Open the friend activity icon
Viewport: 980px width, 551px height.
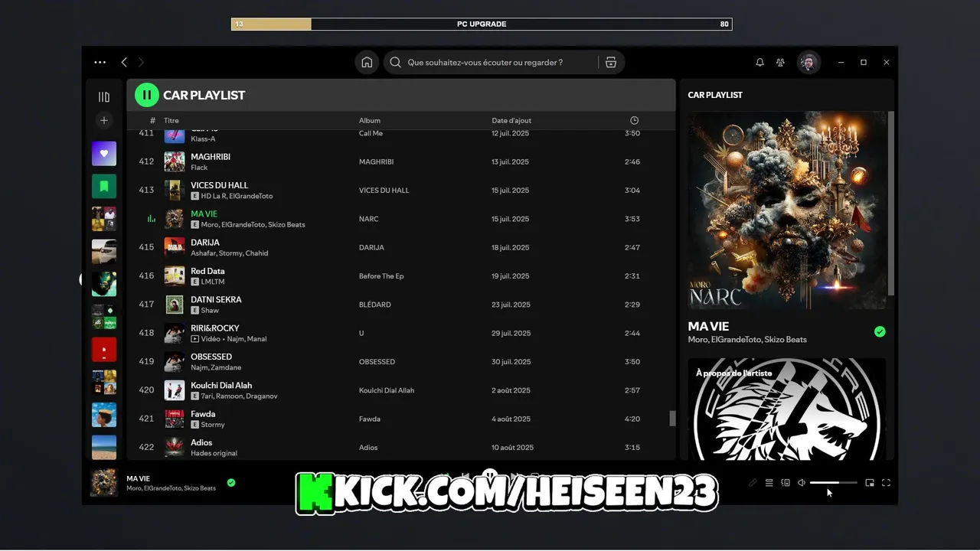[x=781, y=63]
